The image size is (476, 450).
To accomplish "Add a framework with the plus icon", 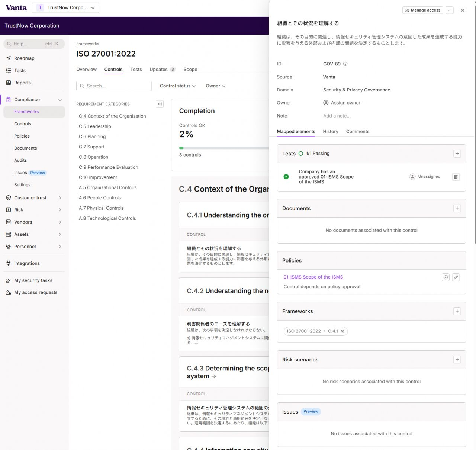I will (x=457, y=311).
